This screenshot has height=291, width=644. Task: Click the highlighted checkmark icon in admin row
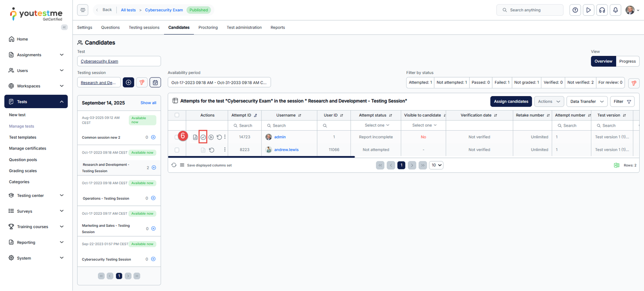[x=203, y=137]
